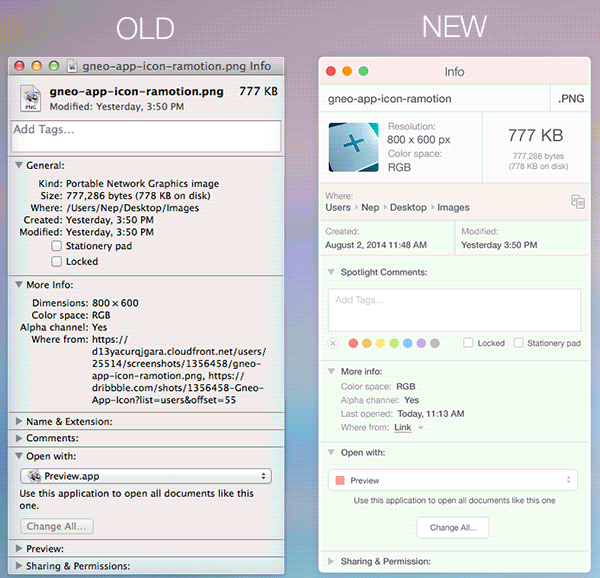The width and height of the screenshot is (600, 578).
Task: Check the Locked box in new Info panel
Action: pyautogui.click(x=469, y=343)
